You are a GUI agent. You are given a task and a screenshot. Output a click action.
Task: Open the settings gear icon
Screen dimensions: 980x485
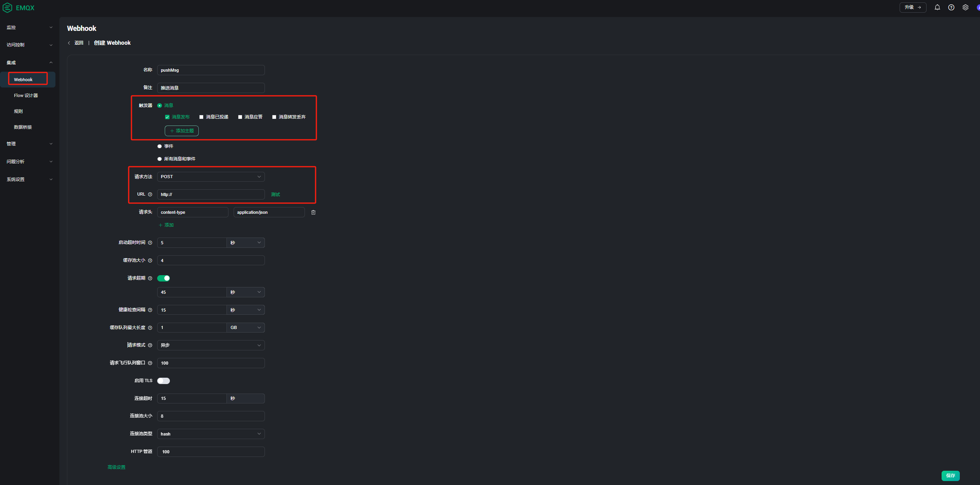tap(965, 7)
